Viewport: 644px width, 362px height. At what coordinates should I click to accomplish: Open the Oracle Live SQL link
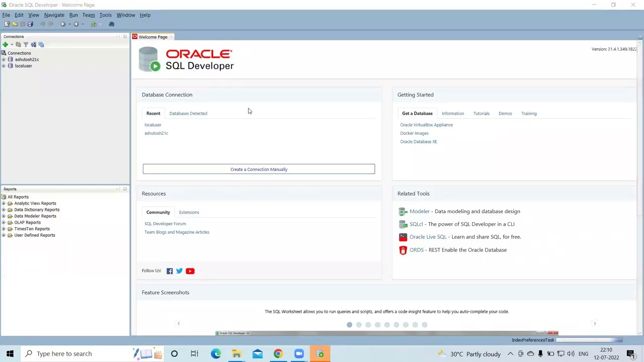click(x=428, y=237)
